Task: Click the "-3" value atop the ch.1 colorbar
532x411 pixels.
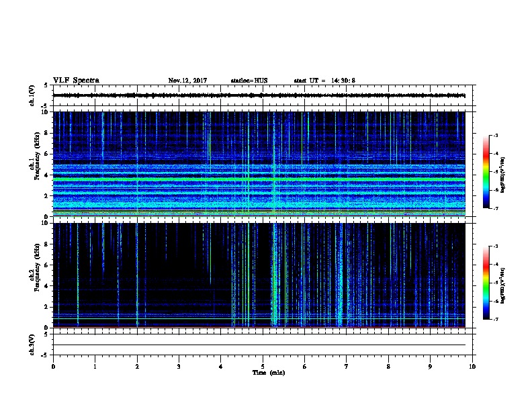Action: [x=496, y=135]
